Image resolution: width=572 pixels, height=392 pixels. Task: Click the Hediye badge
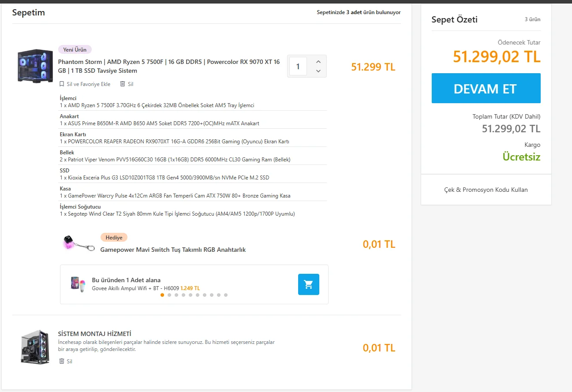coord(114,238)
